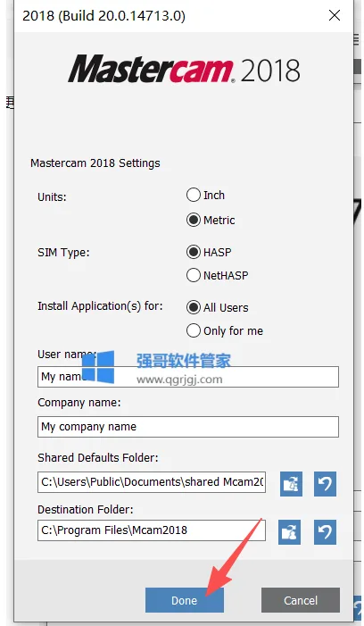Image resolution: width=364 pixels, height=626 pixels.
Task: Click the Destination Folder path field
Action: point(152,530)
